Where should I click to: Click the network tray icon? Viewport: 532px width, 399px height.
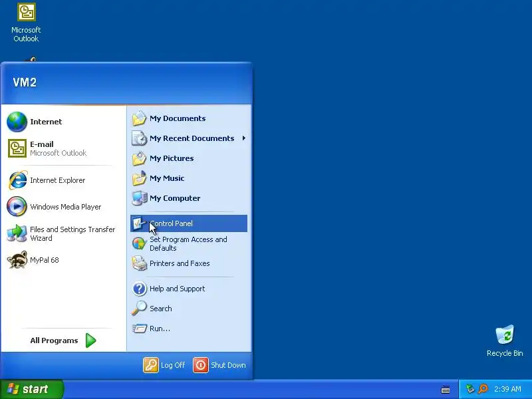(469, 388)
